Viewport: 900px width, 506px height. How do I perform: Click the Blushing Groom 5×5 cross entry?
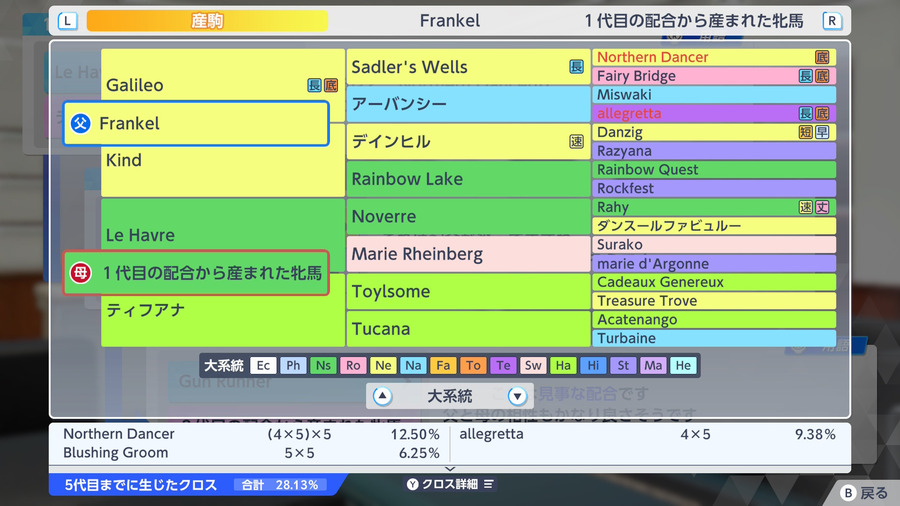click(x=251, y=453)
